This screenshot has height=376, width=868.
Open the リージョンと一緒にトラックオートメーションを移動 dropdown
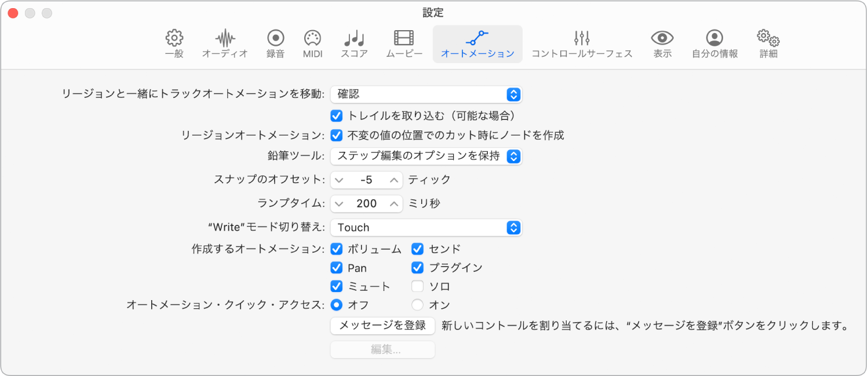point(426,94)
